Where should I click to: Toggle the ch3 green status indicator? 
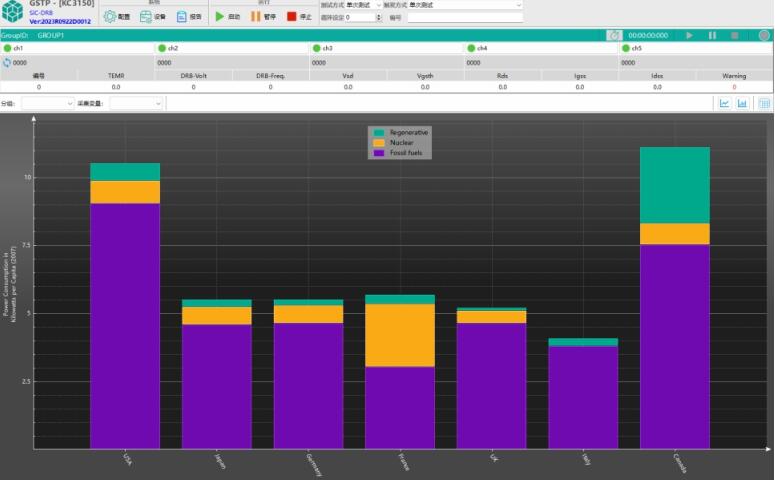coord(317,48)
